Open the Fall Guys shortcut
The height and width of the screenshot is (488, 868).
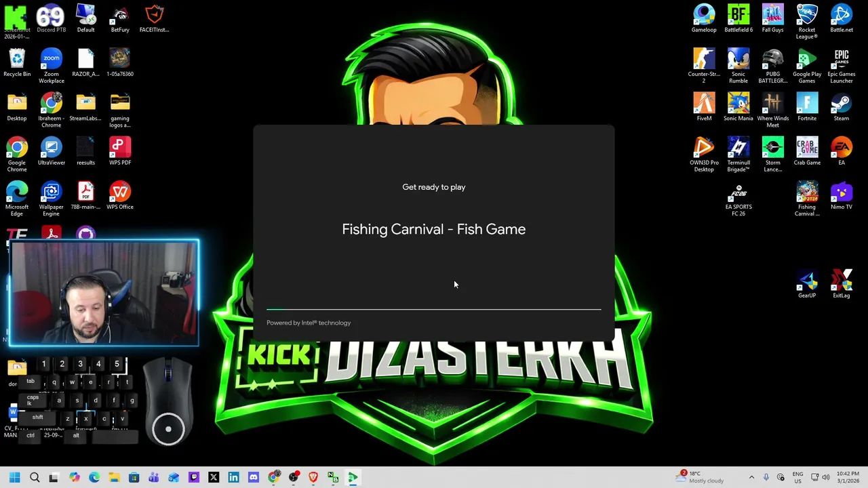click(x=772, y=19)
